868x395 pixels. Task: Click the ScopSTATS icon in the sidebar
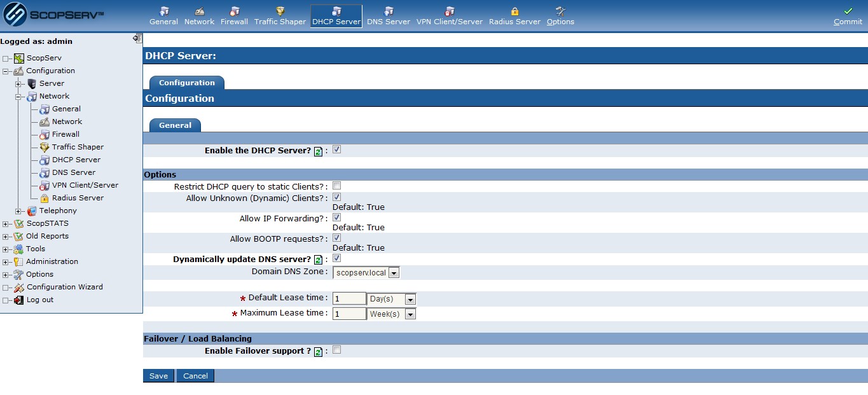[x=19, y=223]
